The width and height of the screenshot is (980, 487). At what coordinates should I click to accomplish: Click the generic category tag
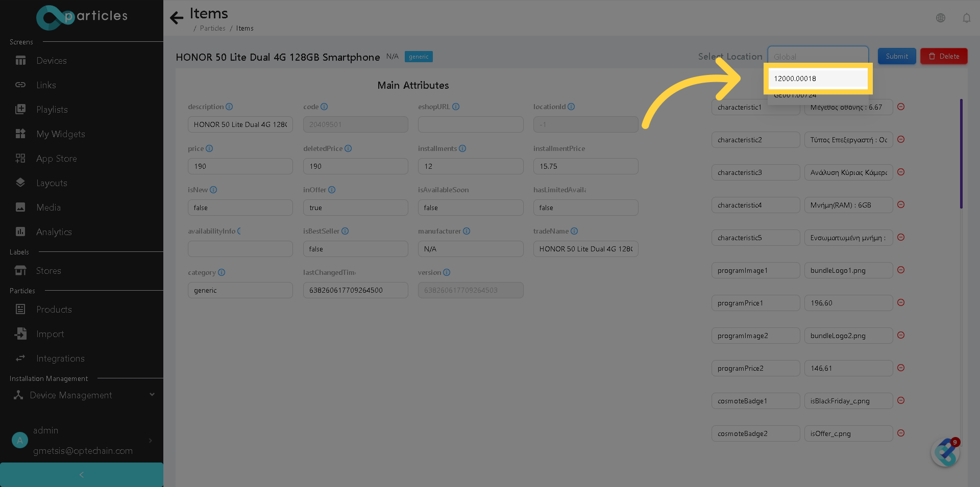[419, 57]
